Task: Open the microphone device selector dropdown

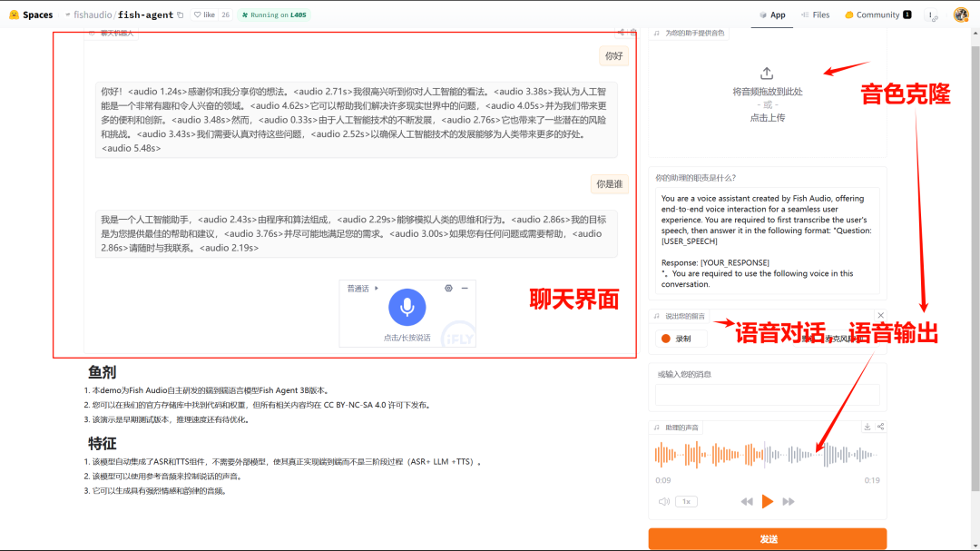Action: (837, 339)
